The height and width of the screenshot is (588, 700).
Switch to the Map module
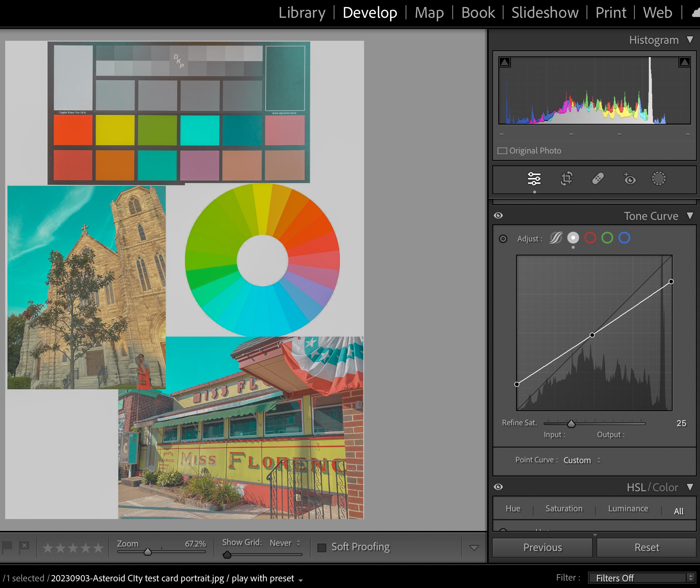point(429,13)
